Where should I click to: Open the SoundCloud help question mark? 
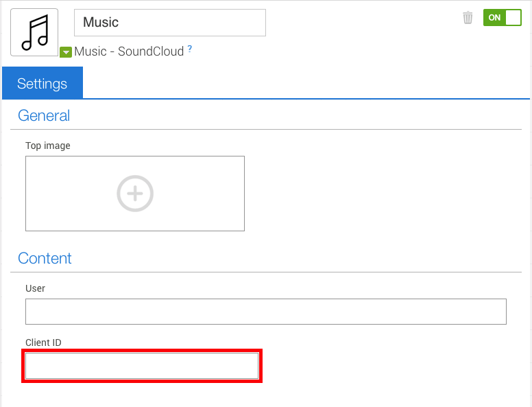click(190, 49)
